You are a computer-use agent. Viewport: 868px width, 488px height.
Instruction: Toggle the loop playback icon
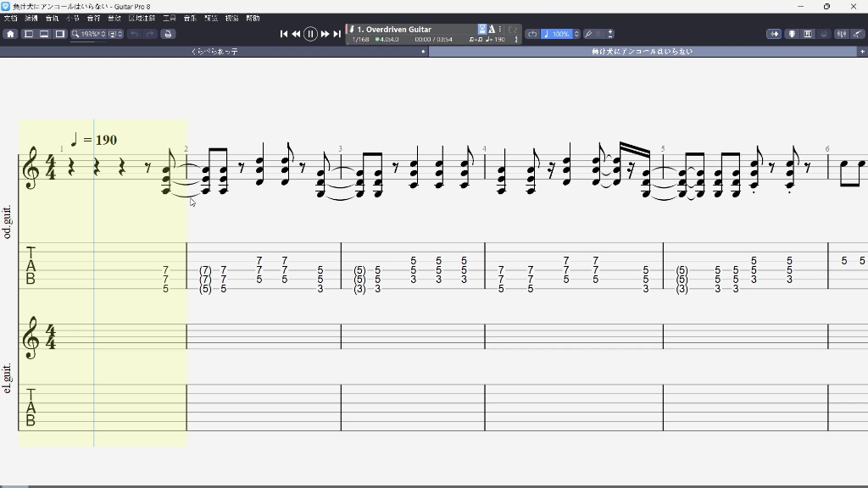coord(532,34)
